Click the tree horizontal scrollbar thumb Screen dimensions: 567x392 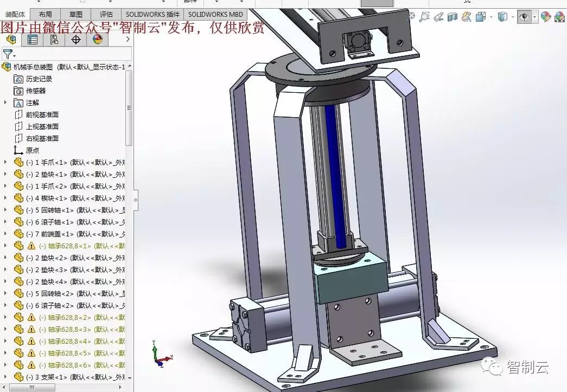pos(32,388)
